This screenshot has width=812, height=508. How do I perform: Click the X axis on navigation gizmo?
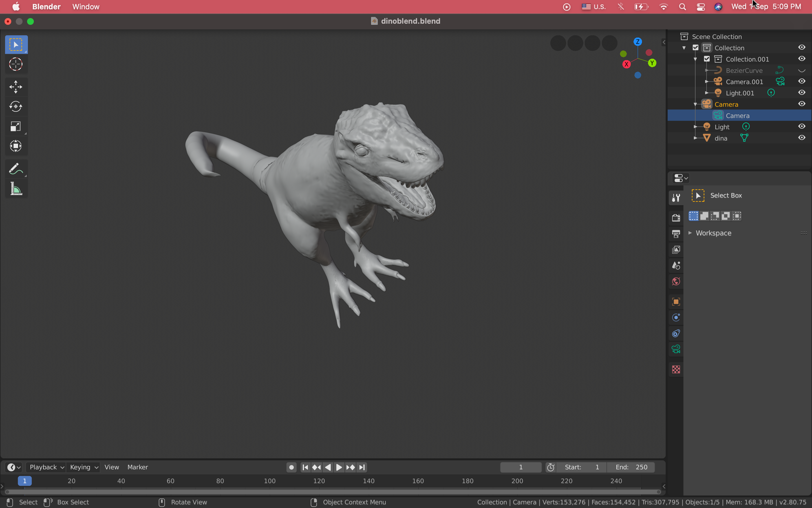pyautogui.click(x=626, y=64)
